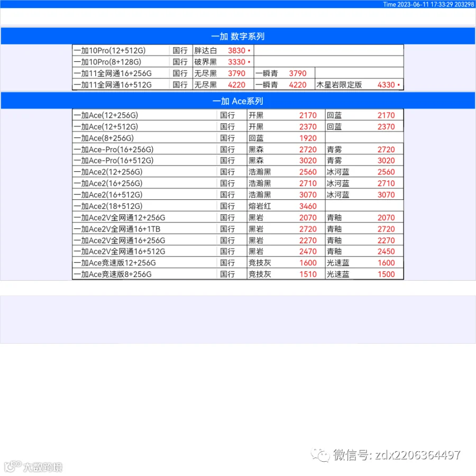The height and width of the screenshot is (476, 476).
Task: Click 光速蓝 in the 竞速版8+256G row
Action: pos(338,274)
